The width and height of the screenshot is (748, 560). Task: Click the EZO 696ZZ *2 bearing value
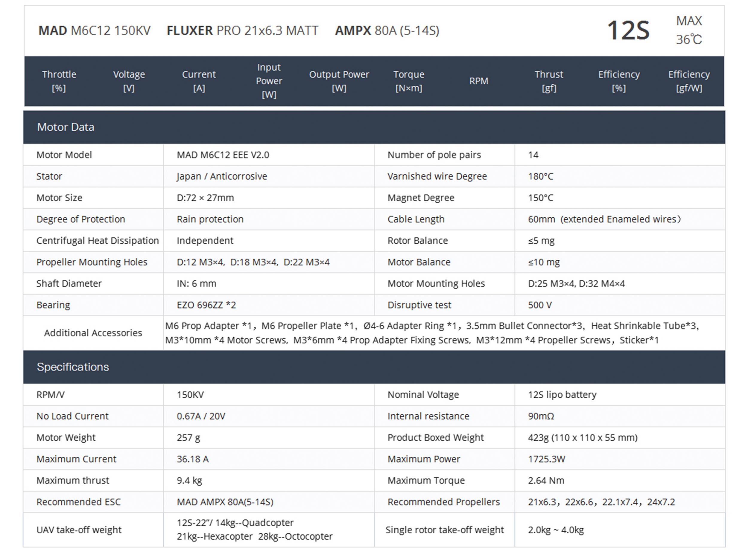click(x=206, y=305)
